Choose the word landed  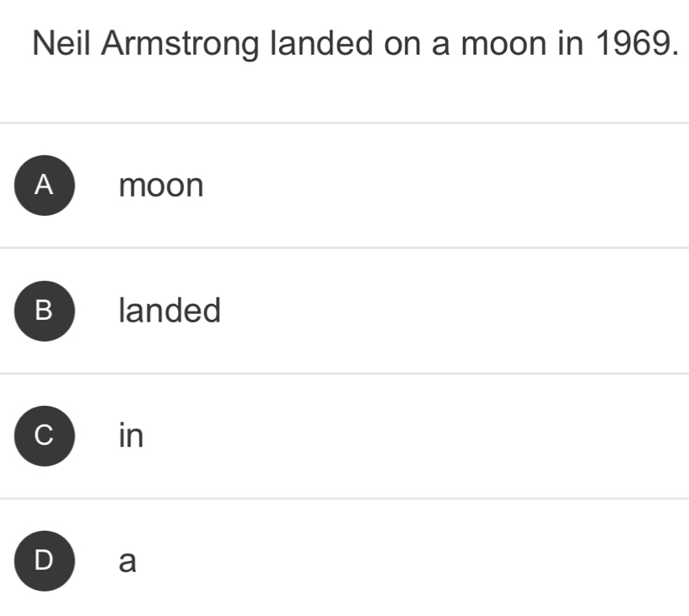coord(170,311)
